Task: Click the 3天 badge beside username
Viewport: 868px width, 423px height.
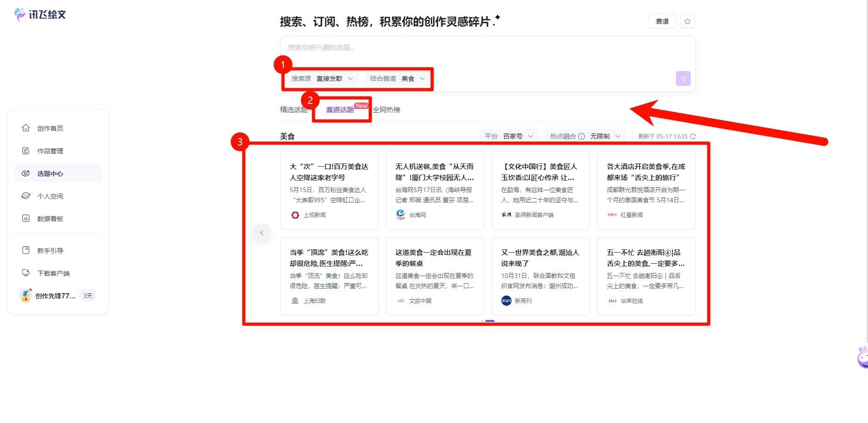Action: point(88,296)
